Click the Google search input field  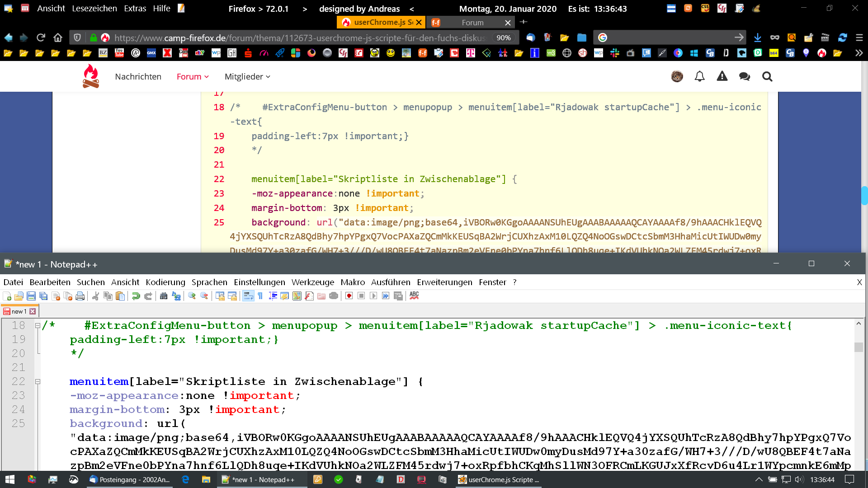(669, 38)
